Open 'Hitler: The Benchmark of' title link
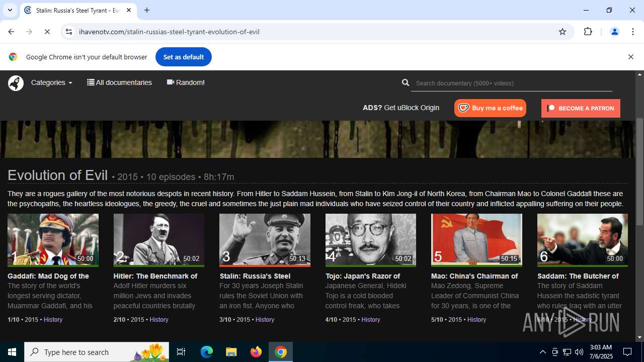The image size is (644, 362). 155,276
